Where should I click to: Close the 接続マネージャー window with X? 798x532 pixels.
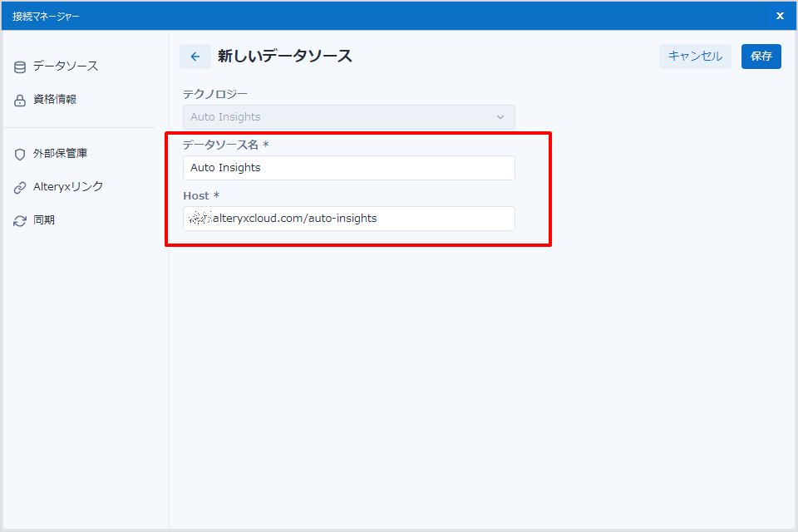[x=780, y=16]
